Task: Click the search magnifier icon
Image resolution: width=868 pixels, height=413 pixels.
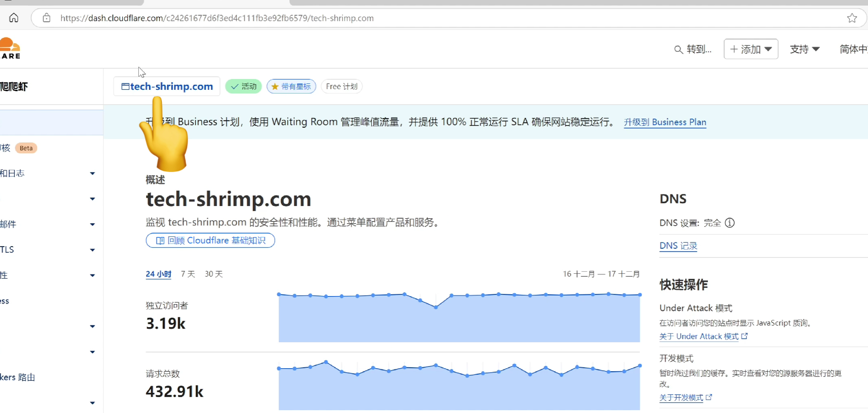Action: pos(678,49)
